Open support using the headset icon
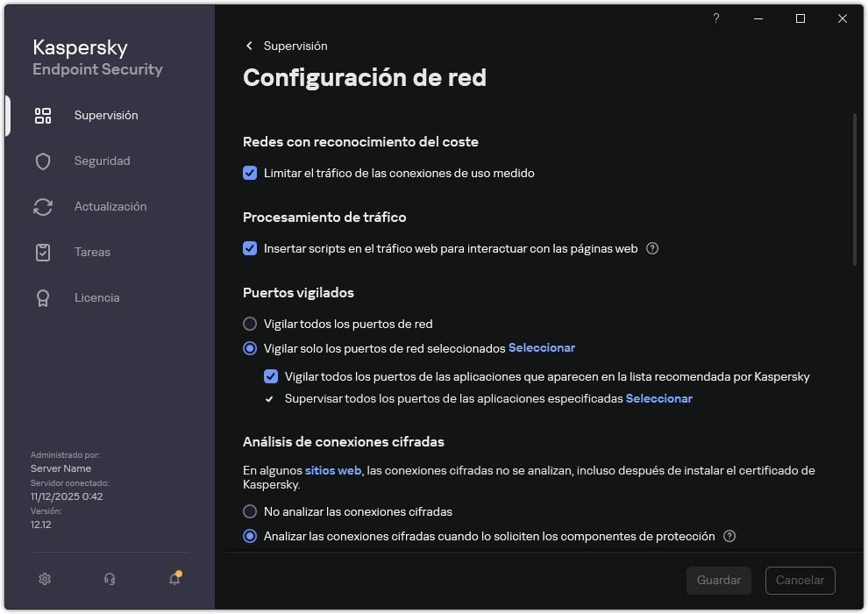 109,579
